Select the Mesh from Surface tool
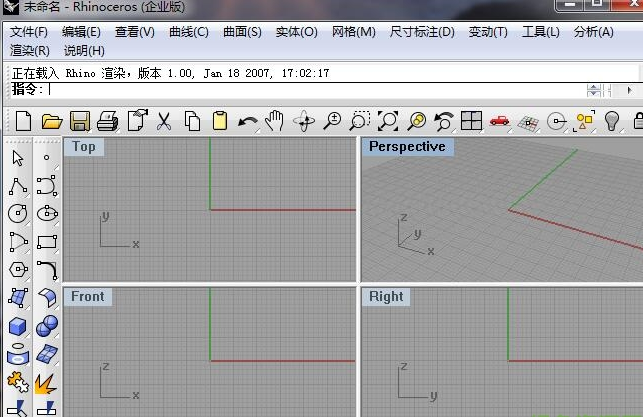 [47, 354]
